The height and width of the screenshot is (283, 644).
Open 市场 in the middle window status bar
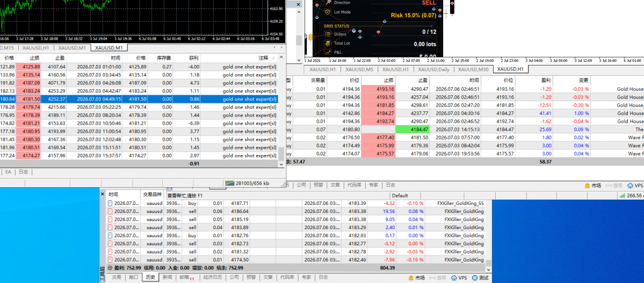pos(593,186)
